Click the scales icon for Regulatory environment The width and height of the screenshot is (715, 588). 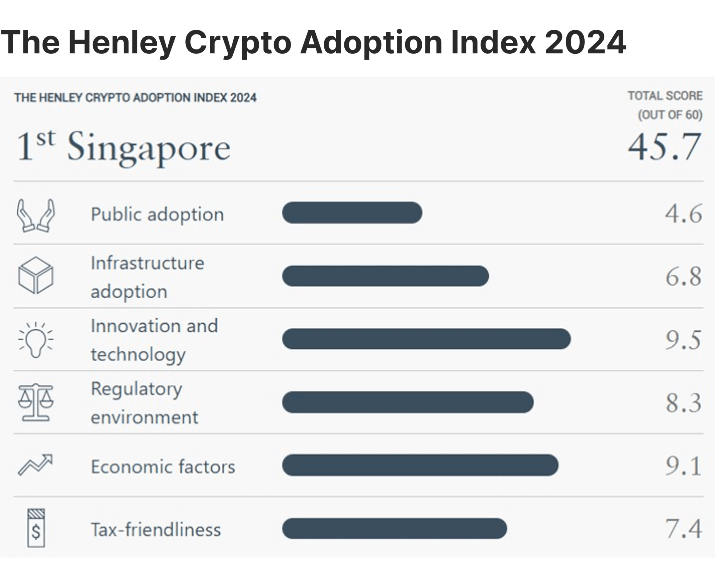tap(36, 402)
